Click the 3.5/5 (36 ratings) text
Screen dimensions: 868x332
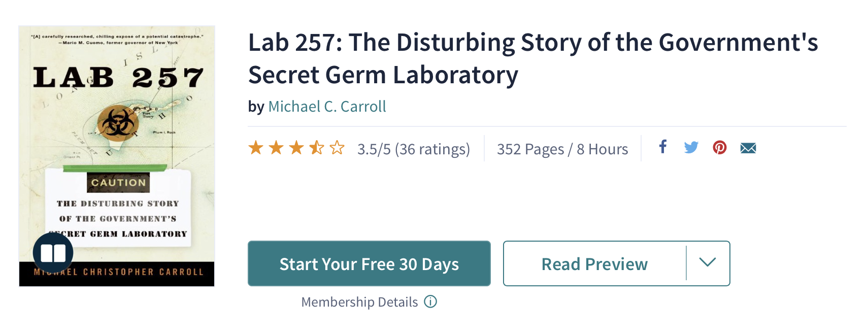point(413,149)
